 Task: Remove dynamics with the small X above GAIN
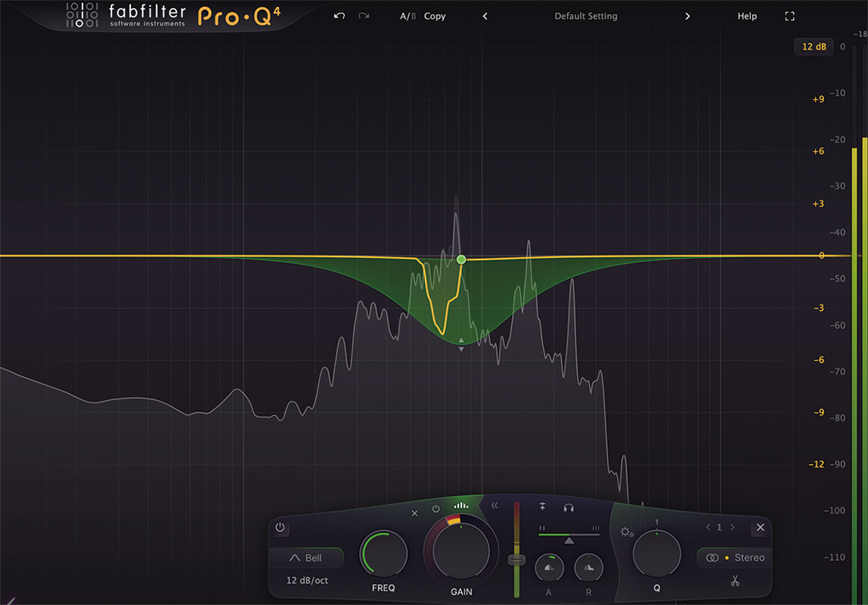click(x=414, y=513)
